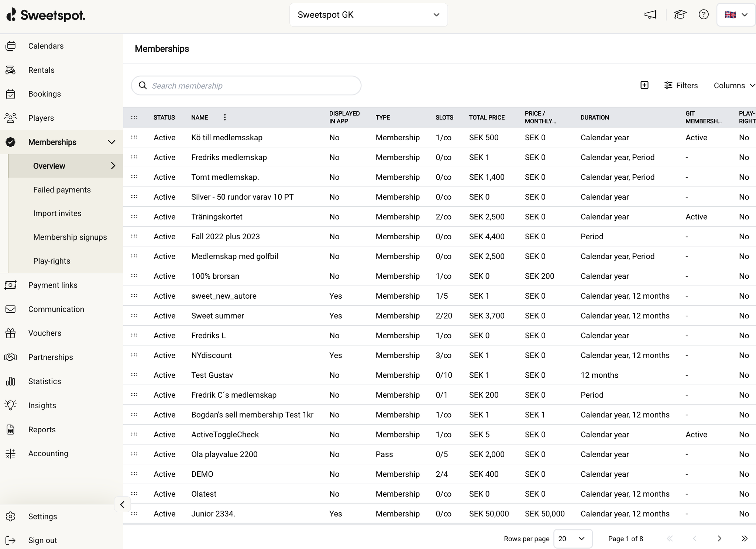Collapse the sidebar with arrow button
The height and width of the screenshot is (549, 756).
tap(122, 504)
